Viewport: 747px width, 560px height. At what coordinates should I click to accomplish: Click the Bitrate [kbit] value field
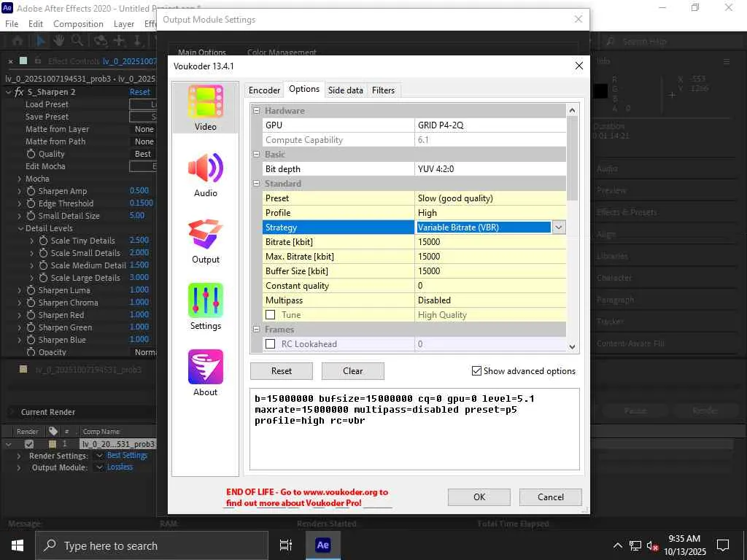(490, 242)
